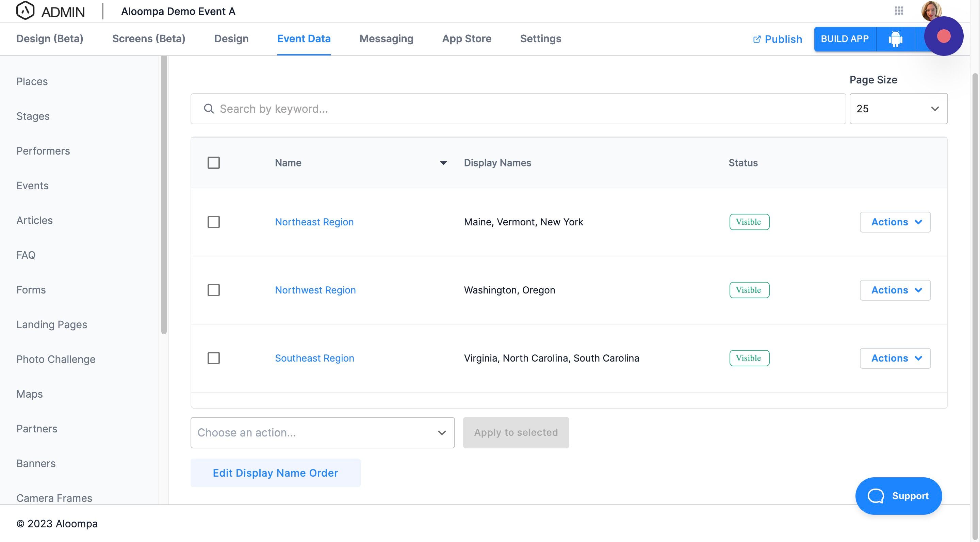Click the search magnifier icon
The width and height of the screenshot is (980, 542).
tap(209, 109)
